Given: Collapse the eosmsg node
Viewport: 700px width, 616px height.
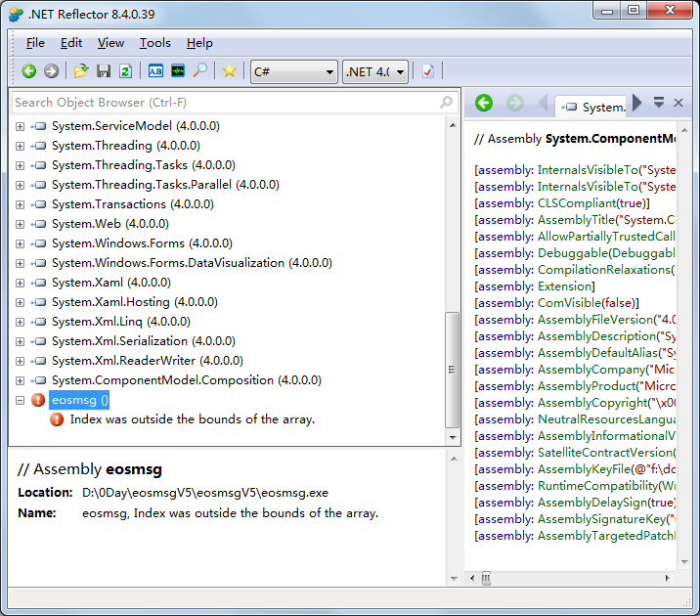Looking at the screenshot, I should 20,401.
